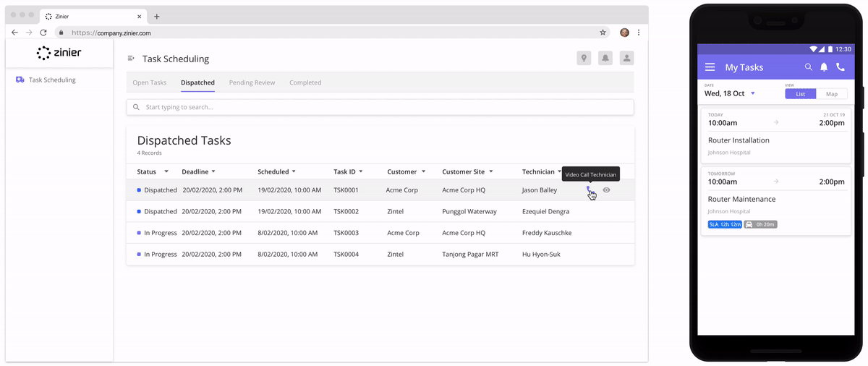Switch to the Completed tab
Screen dimensions: 868x366
click(305, 82)
